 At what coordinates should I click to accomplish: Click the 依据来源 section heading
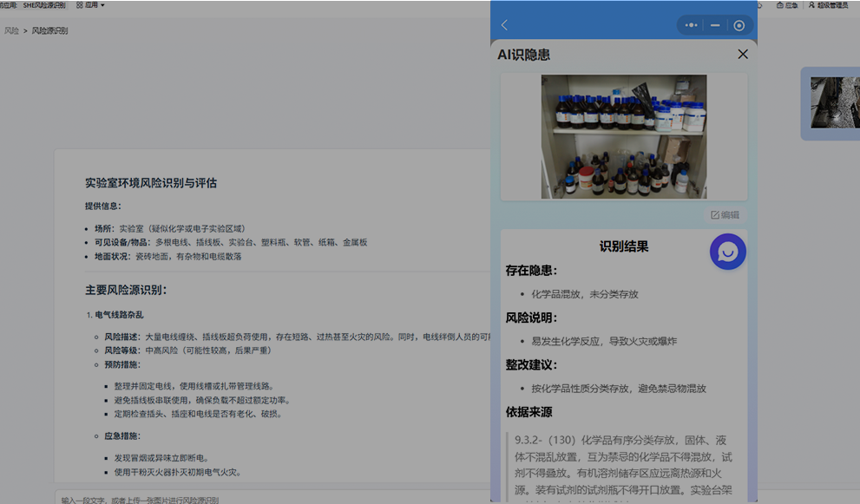click(528, 412)
